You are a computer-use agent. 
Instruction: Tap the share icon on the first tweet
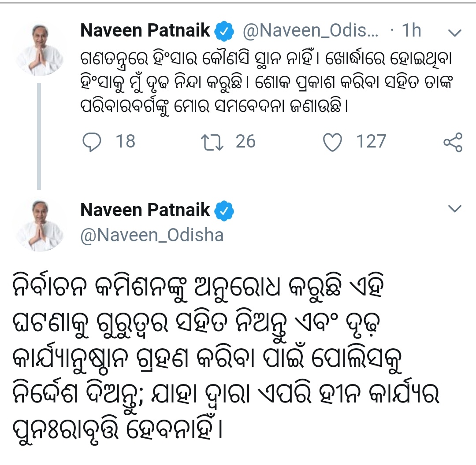pos(453,142)
